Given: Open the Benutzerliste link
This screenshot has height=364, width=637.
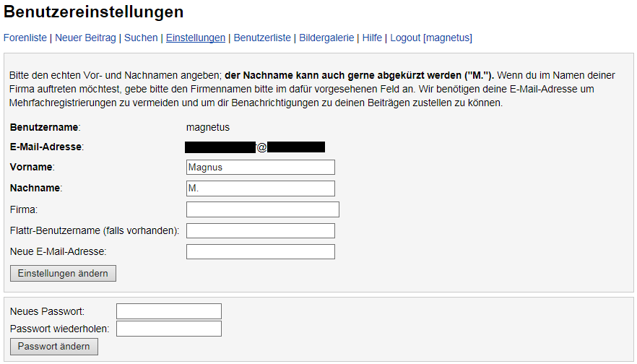Looking at the screenshot, I should tap(262, 38).
